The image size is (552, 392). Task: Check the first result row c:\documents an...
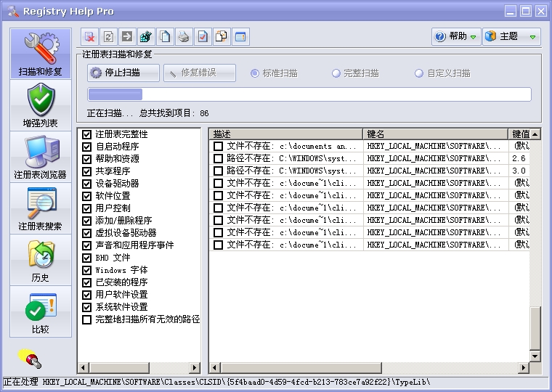click(219, 146)
